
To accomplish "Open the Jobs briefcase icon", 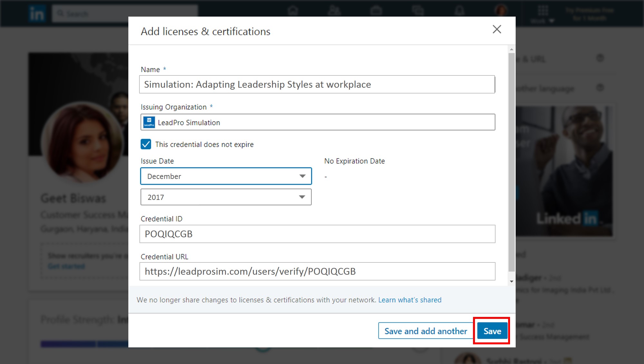I will (x=376, y=11).
